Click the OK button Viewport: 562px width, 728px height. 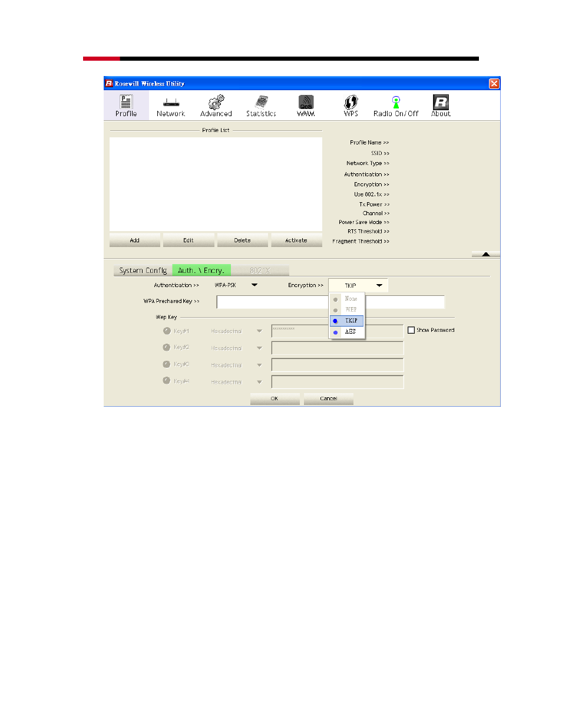[x=275, y=399]
